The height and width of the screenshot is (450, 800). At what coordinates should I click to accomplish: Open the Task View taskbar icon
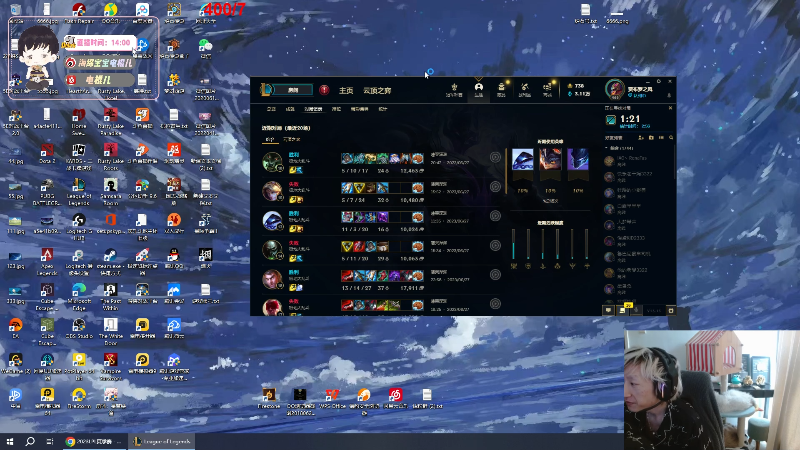[x=49, y=441]
